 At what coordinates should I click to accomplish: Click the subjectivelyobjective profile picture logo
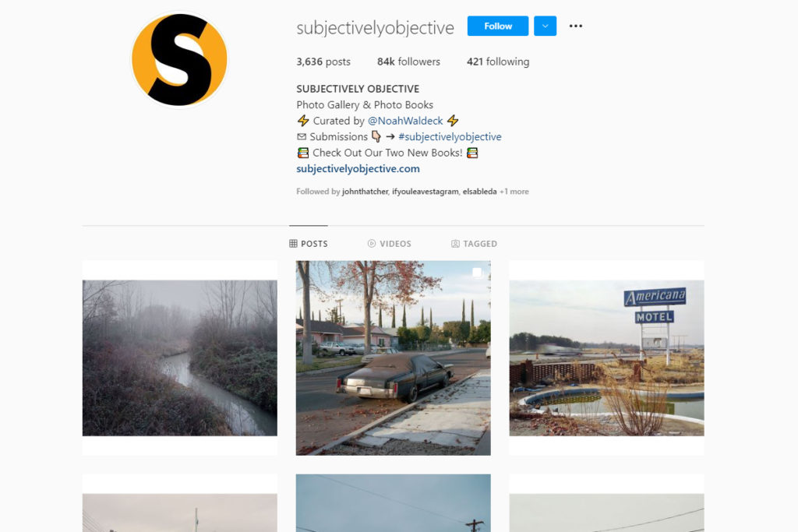[x=179, y=59]
